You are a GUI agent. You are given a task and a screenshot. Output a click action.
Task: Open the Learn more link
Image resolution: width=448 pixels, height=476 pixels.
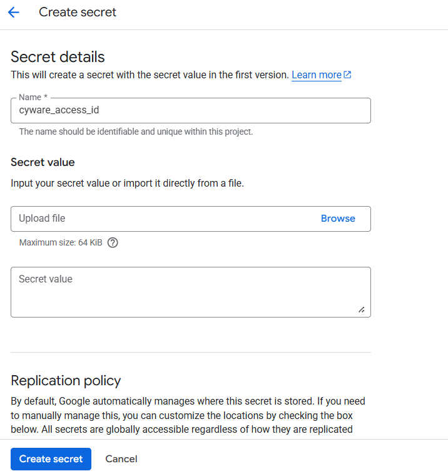(x=316, y=75)
